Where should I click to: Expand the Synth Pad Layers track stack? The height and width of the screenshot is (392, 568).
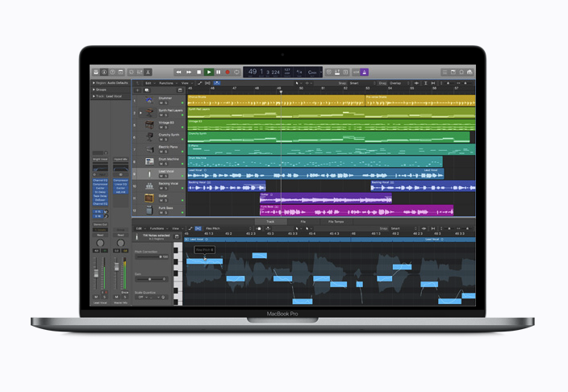(x=140, y=112)
